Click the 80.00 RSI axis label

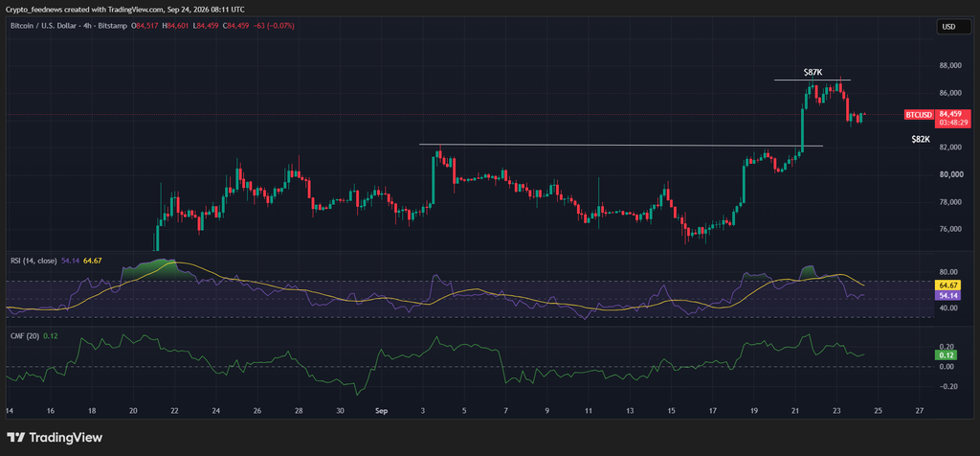(x=947, y=272)
